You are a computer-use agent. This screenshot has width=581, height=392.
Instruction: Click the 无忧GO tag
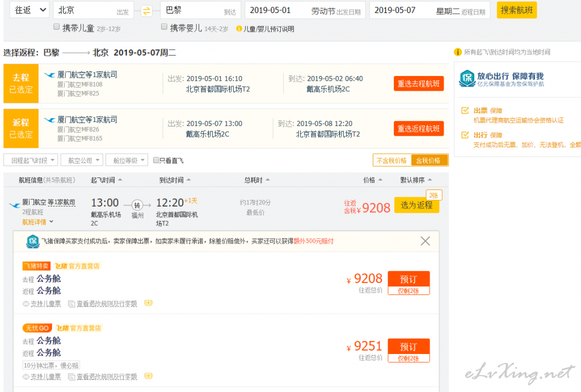point(37,328)
